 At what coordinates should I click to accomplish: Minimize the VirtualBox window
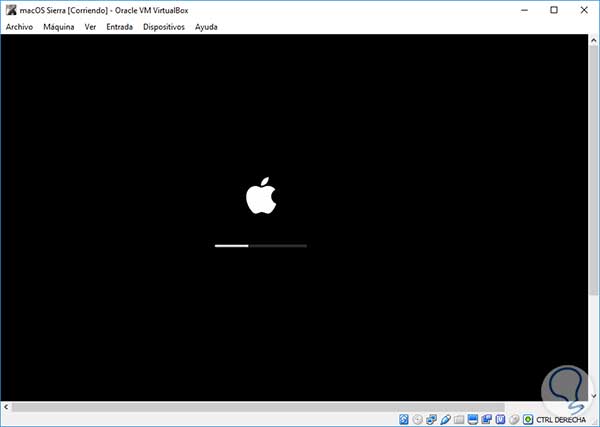[525, 10]
